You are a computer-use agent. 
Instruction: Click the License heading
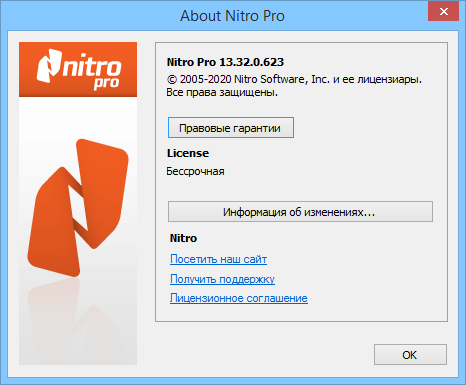pos(188,153)
